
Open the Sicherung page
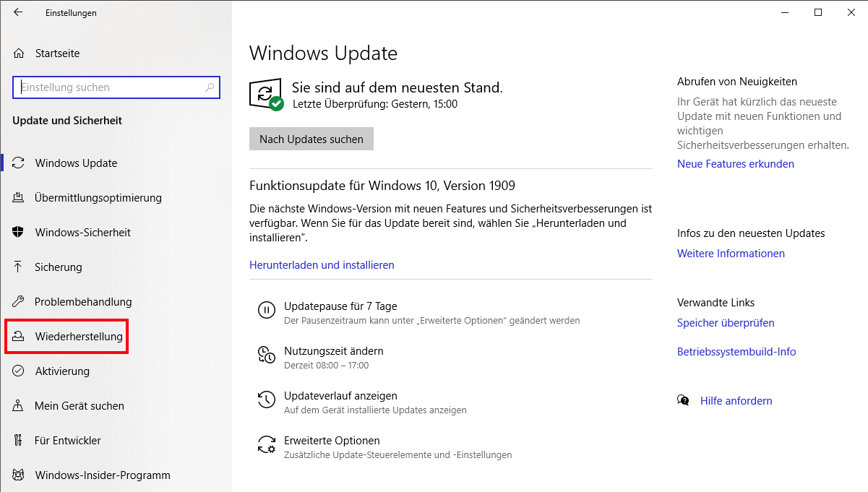tap(59, 267)
